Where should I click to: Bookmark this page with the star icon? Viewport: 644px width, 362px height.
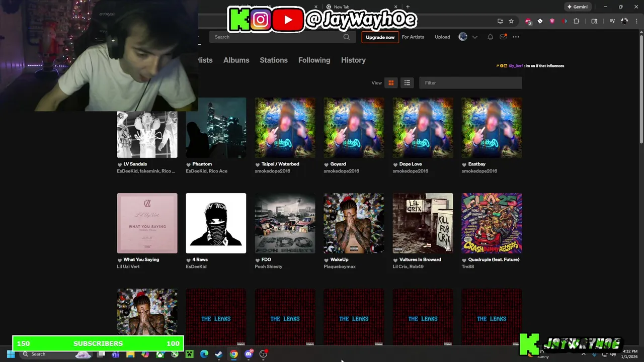pyautogui.click(x=511, y=21)
